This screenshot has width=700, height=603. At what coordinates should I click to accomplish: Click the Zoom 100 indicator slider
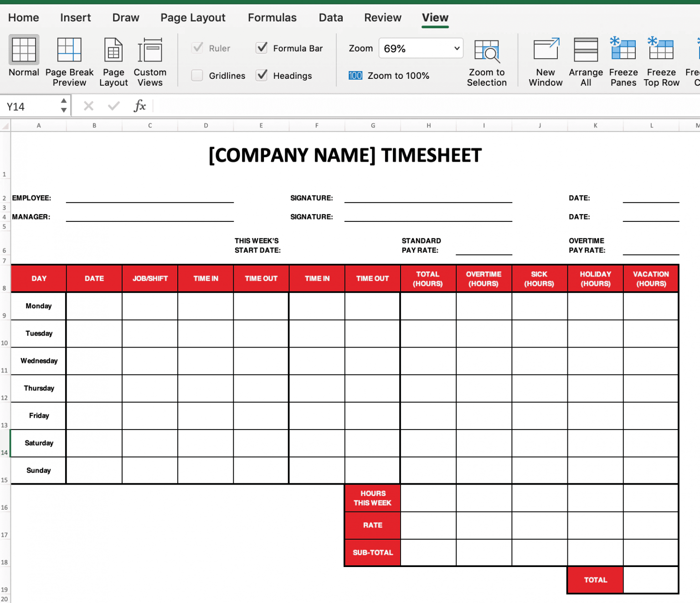click(x=355, y=76)
